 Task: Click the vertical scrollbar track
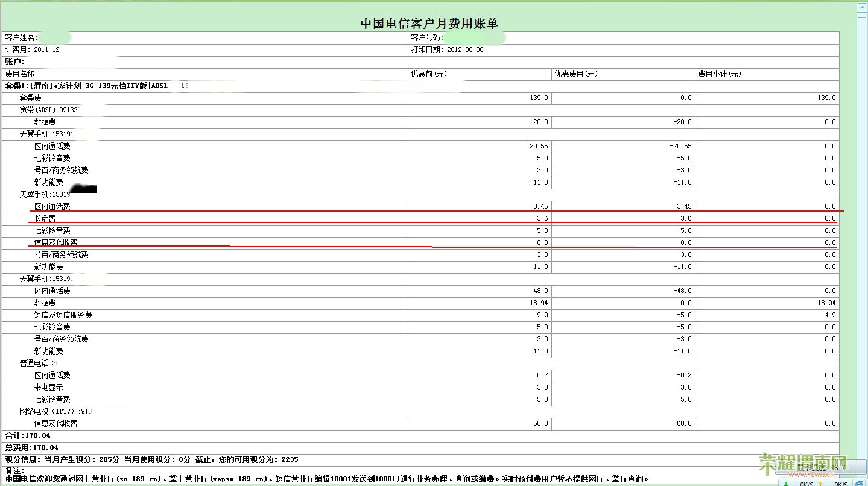click(861, 241)
